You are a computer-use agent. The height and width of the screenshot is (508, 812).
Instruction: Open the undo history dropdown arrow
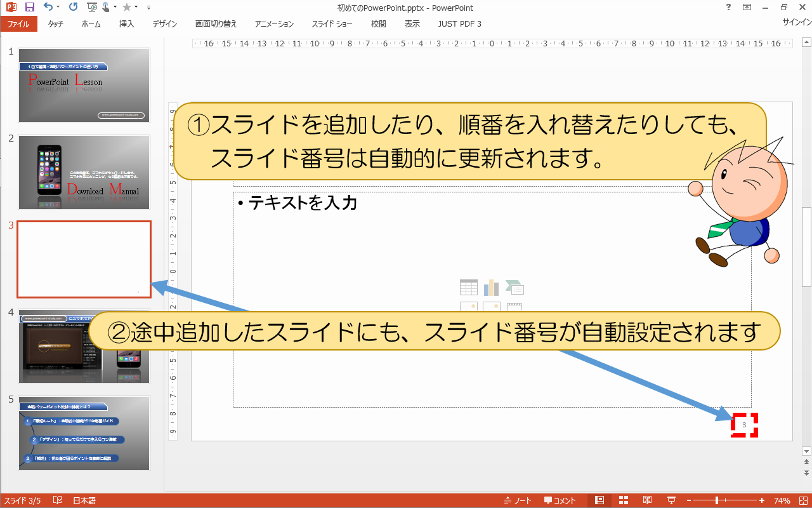(x=58, y=8)
